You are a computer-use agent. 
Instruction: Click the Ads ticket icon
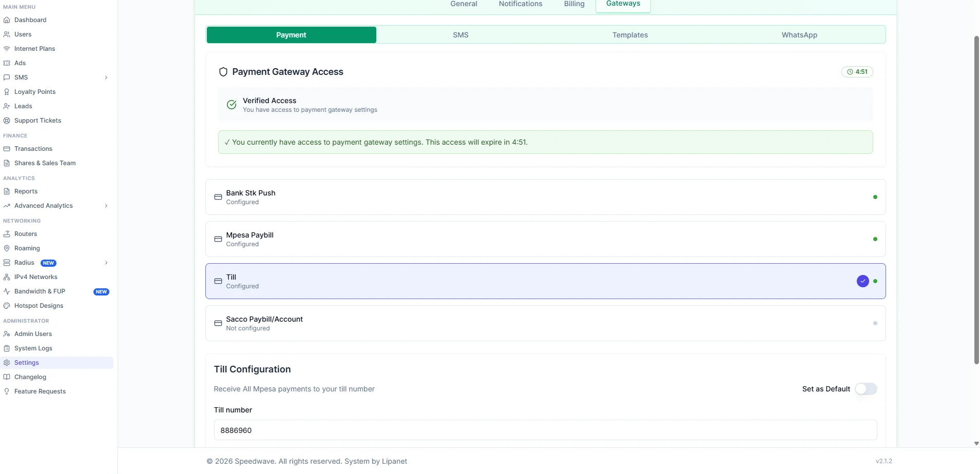7,63
